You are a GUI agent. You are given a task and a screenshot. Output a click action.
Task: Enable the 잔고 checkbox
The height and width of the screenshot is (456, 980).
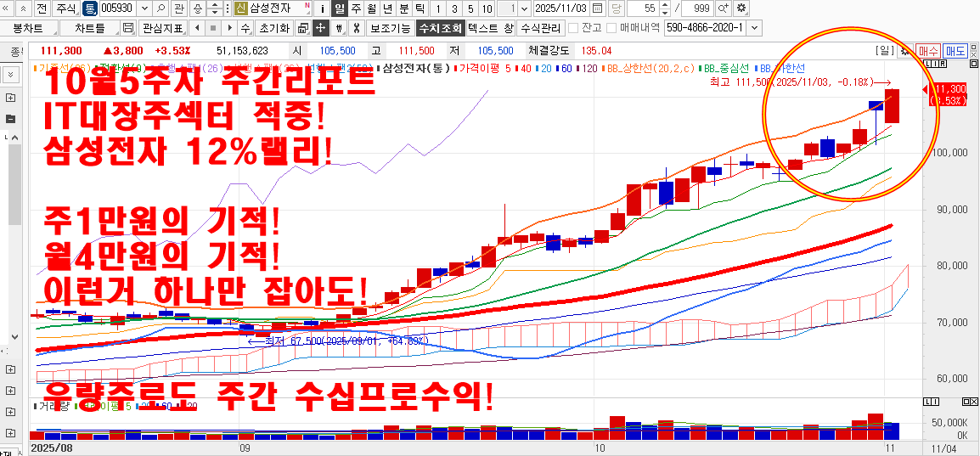[573, 28]
